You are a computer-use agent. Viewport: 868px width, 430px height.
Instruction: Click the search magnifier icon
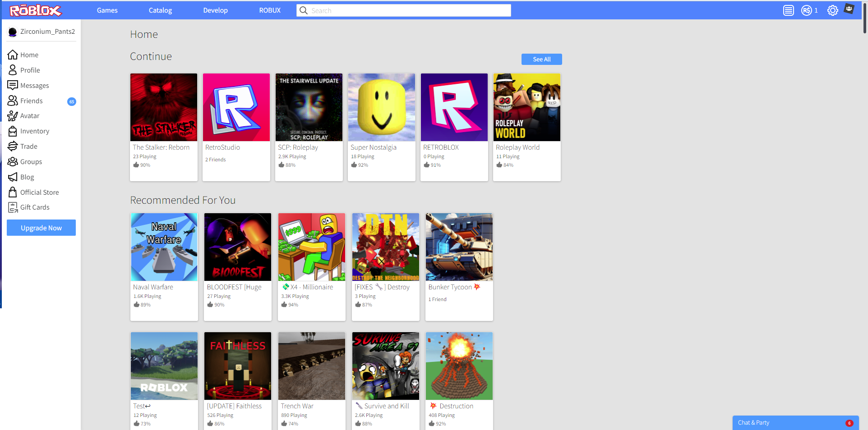pyautogui.click(x=304, y=10)
